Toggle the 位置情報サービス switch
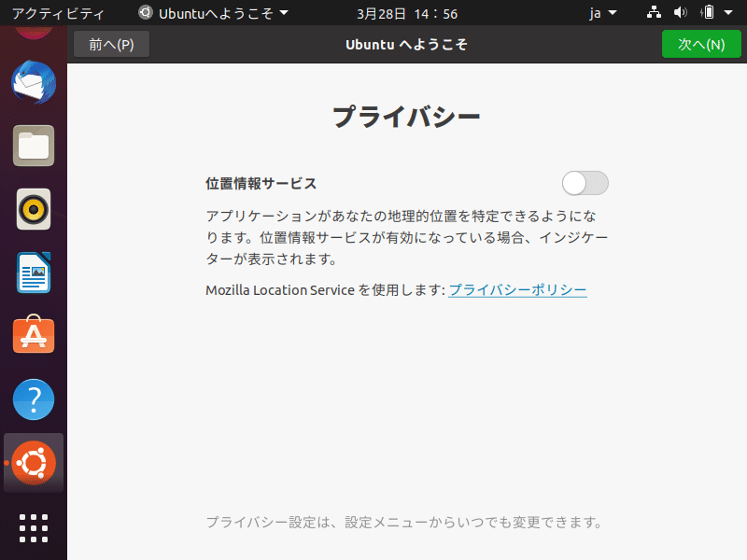Screen dimensions: 747x560 pos(585,183)
